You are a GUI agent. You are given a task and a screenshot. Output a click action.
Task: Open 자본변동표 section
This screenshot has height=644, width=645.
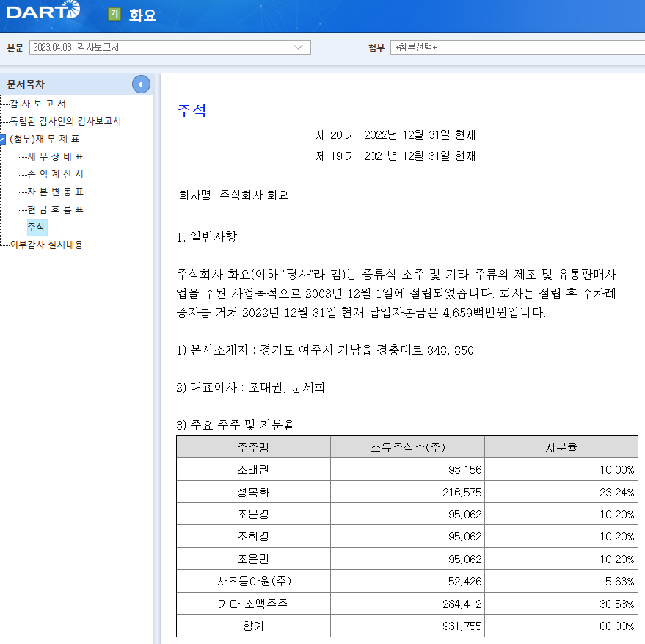coord(56,192)
